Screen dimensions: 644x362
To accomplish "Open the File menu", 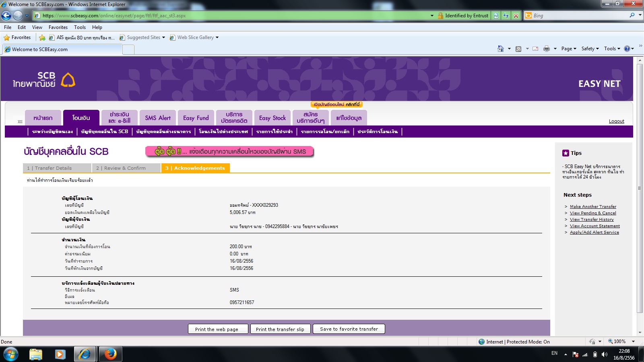I will click(8, 27).
